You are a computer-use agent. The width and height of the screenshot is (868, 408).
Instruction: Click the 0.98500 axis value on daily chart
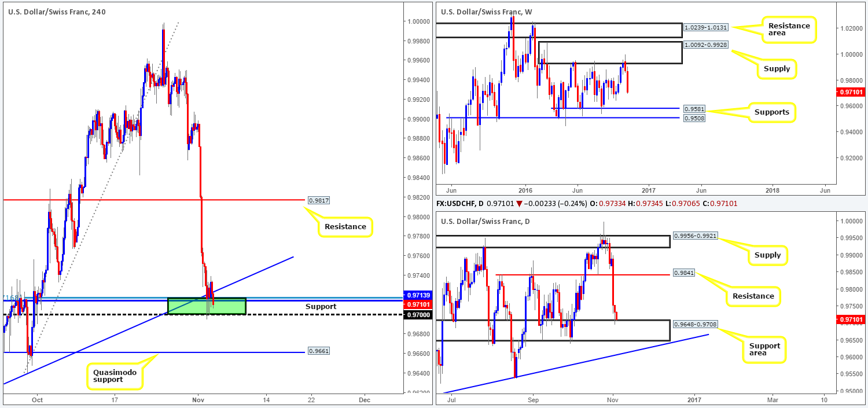(850, 272)
